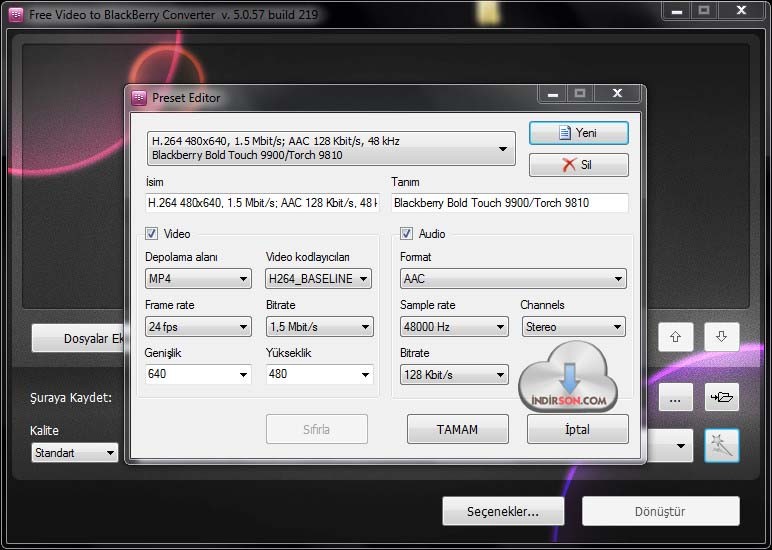This screenshot has width=772, height=550.
Task: Open the Video kodlayıcıları H264_BASELINE dropdown
Action: tap(319, 279)
